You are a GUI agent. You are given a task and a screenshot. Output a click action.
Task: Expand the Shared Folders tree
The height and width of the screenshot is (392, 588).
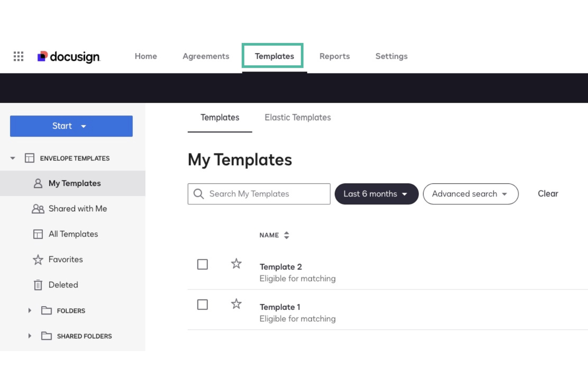tap(29, 336)
